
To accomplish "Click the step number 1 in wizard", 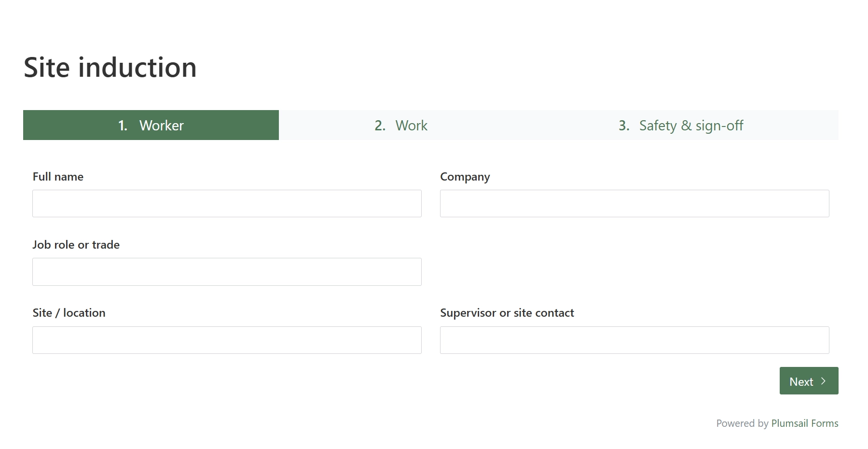I will 123,126.
